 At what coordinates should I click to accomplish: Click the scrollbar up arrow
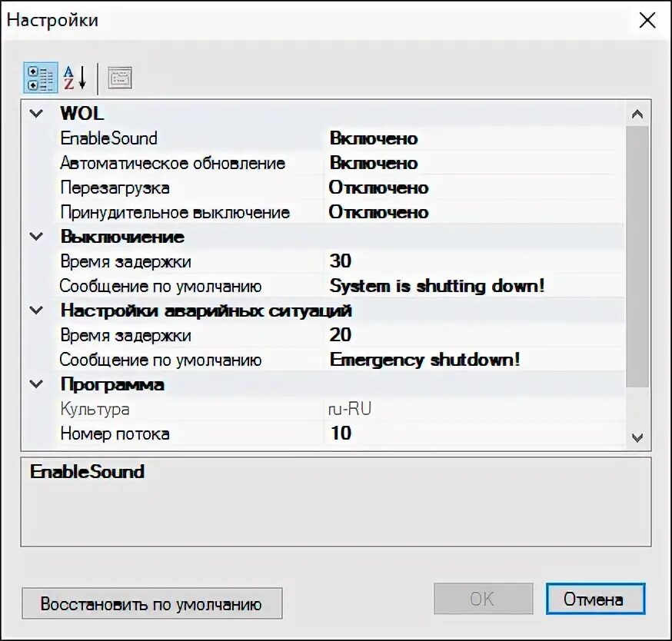coord(637,113)
